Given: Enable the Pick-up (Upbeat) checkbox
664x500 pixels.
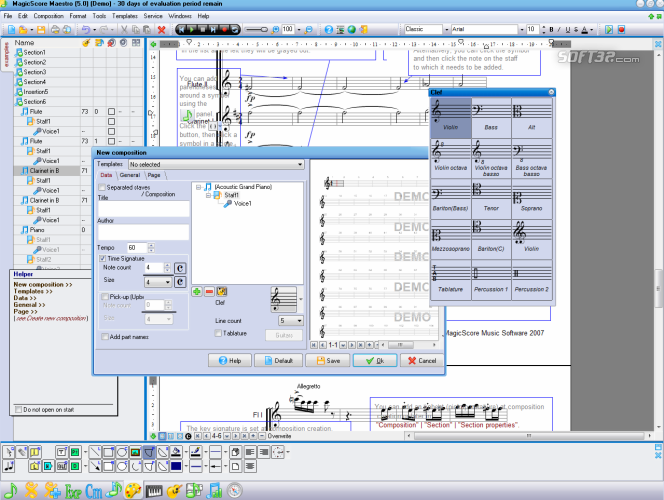Looking at the screenshot, I should tap(104, 297).
